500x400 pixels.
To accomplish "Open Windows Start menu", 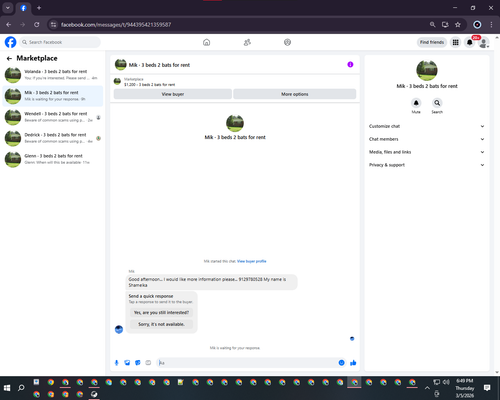I will click(x=7, y=388).
